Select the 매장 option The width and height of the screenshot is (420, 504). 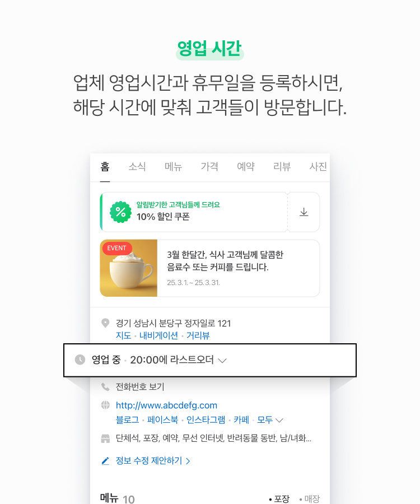(310, 498)
